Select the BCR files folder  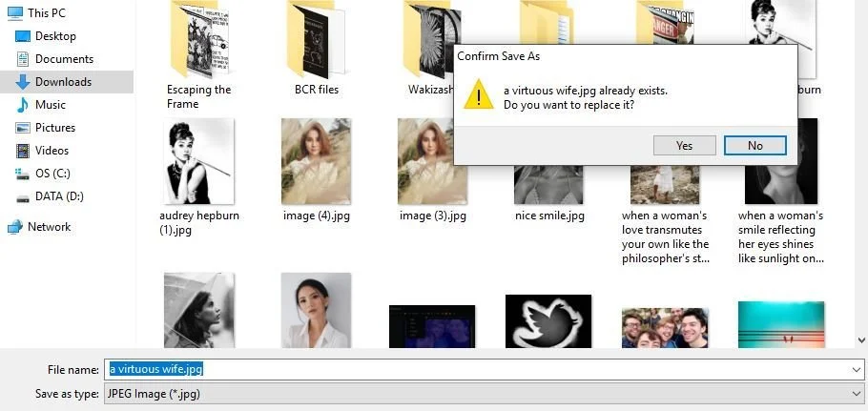[x=316, y=39]
